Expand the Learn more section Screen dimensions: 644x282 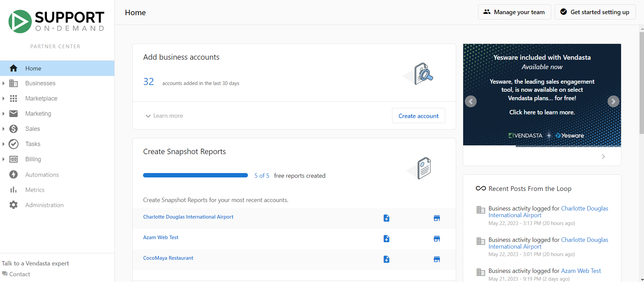coord(164,116)
